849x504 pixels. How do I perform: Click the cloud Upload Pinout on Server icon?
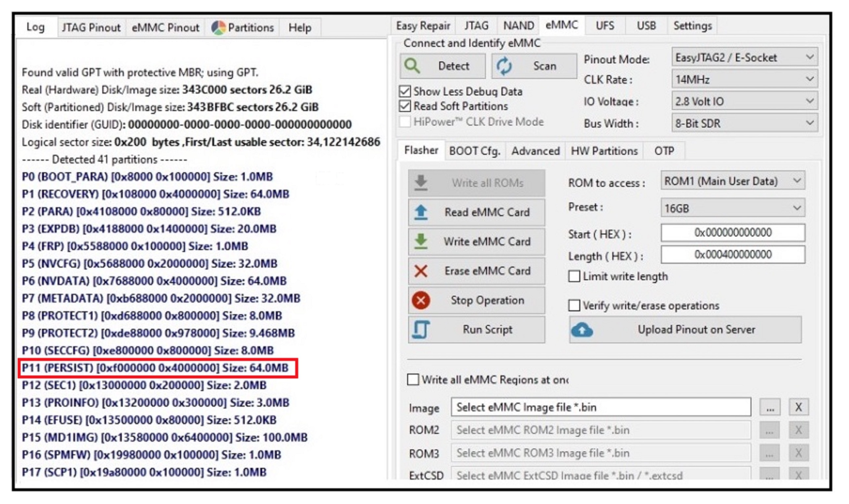pos(582,330)
